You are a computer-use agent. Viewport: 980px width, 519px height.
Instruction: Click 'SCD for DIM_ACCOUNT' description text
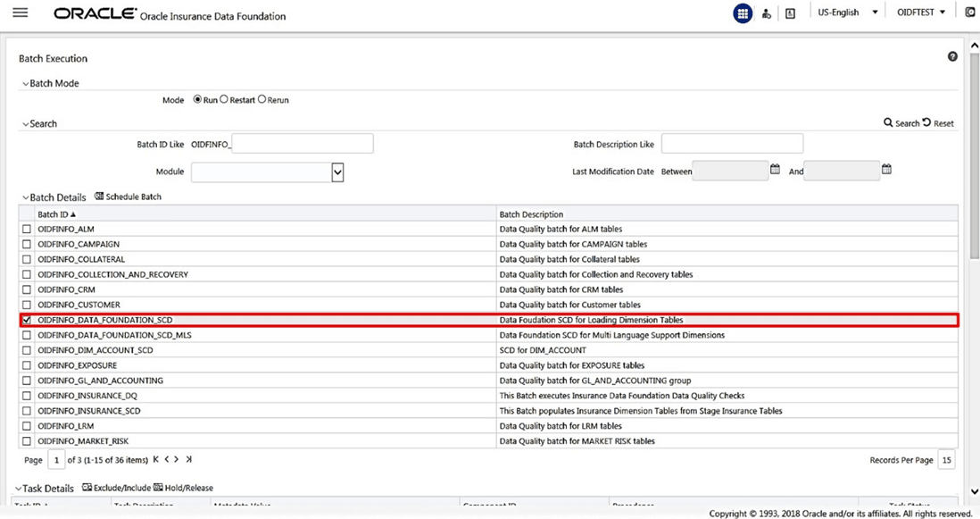(543, 350)
